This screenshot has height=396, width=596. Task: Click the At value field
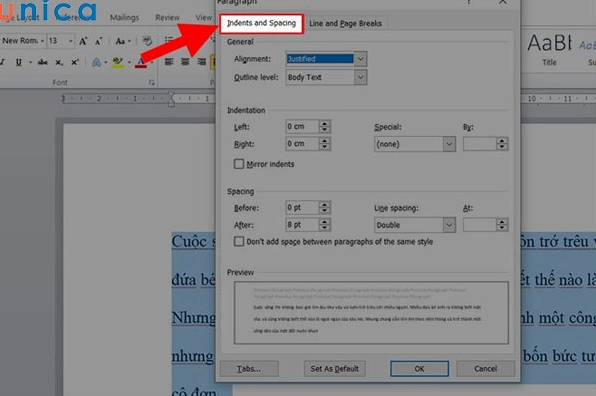point(480,225)
